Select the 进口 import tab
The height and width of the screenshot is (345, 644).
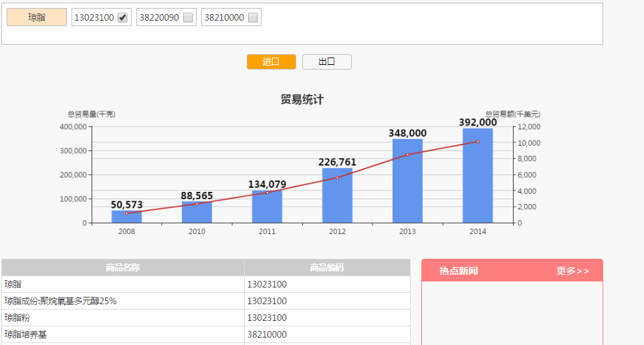[271, 62]
